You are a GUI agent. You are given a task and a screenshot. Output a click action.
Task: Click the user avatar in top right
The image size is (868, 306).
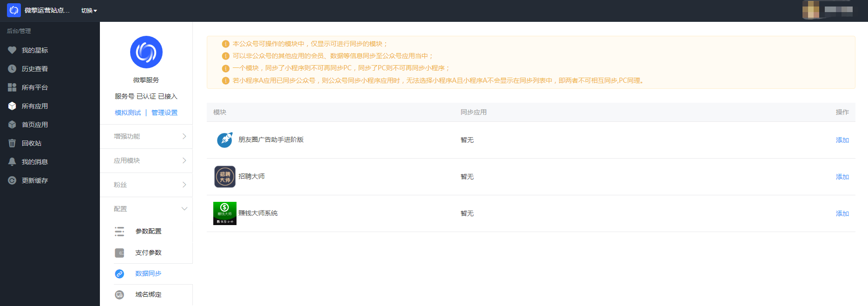tap(811, 9)
